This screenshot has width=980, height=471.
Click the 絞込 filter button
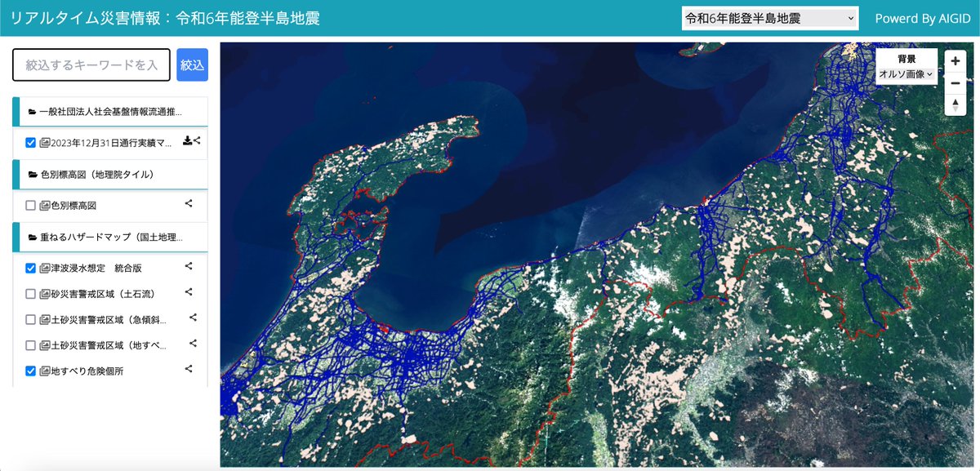tap(192, 65)
